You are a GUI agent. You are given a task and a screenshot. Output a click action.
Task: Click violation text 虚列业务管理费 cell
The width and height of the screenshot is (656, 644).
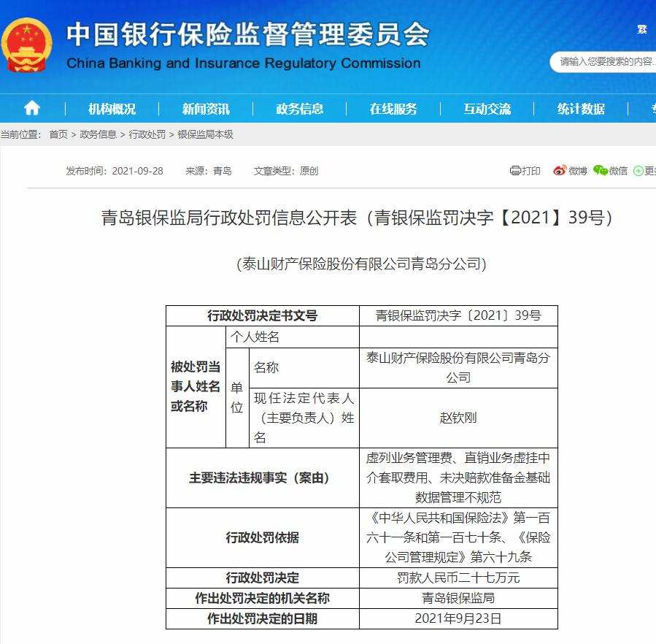(x=458, y=478)
